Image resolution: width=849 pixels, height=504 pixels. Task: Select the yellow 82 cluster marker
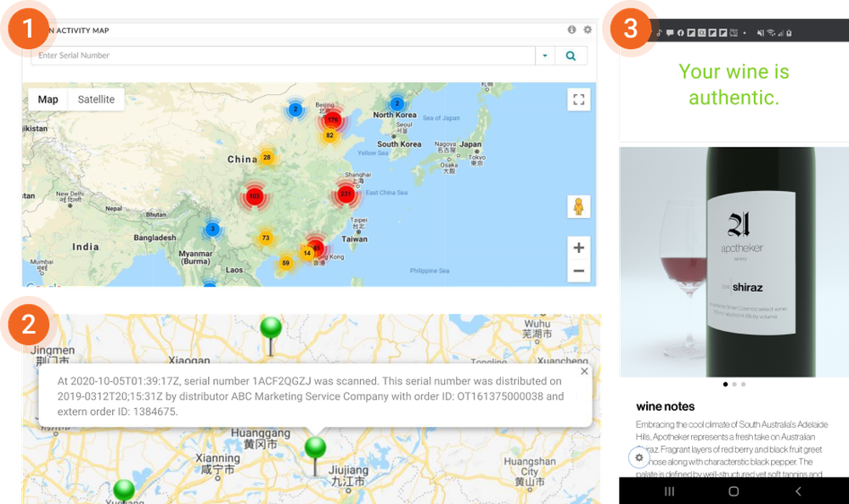tap(329, 136)
